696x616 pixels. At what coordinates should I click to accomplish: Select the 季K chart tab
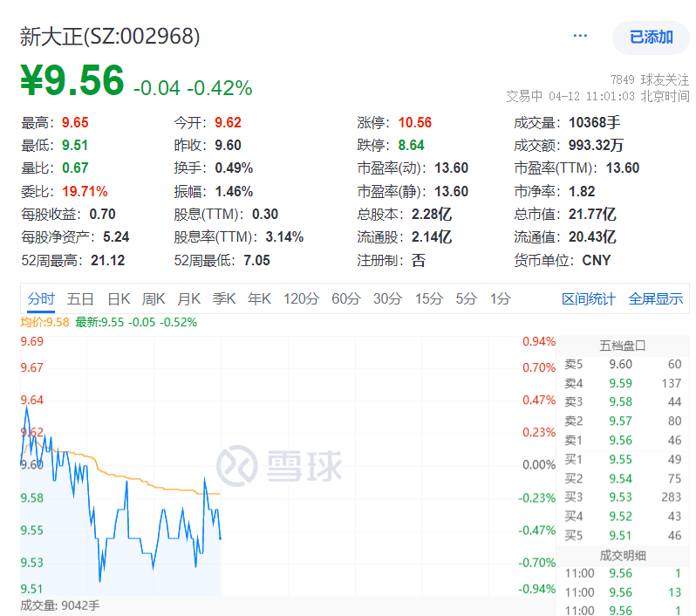point(223,299)
